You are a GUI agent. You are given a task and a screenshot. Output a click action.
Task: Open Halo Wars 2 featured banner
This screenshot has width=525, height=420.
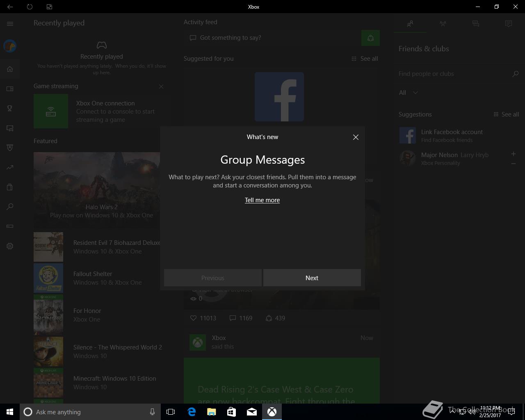(97, 190)
